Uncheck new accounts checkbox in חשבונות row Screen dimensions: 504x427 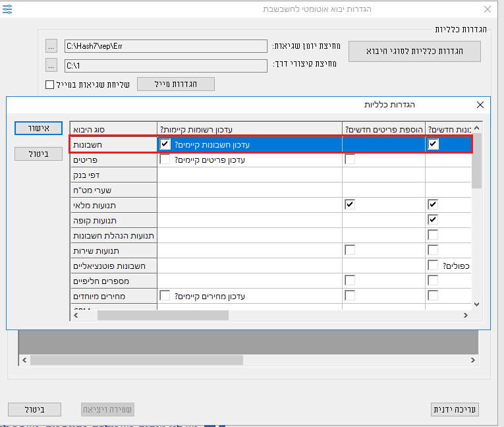(433, 144)
